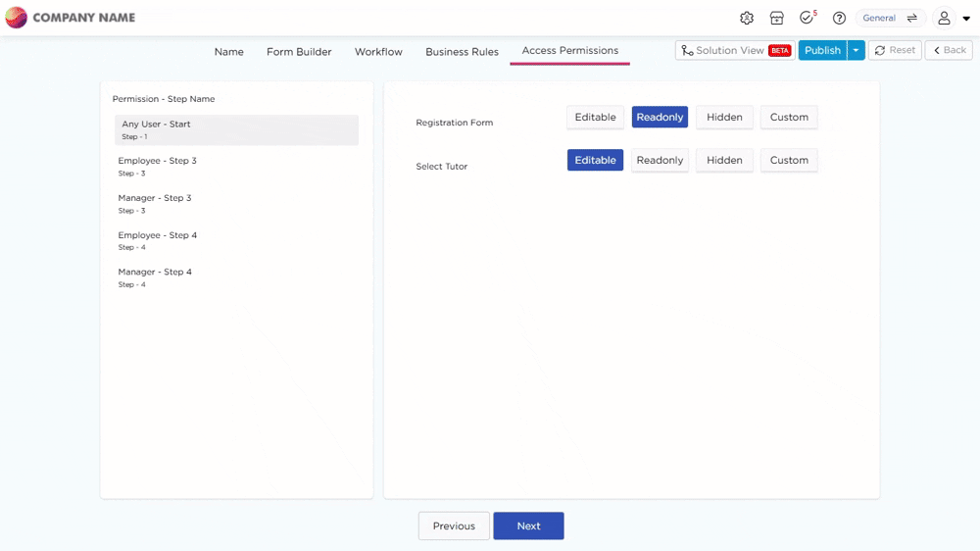Open the marketplace store icon
The image size is (980, 551).
(776, 18)
